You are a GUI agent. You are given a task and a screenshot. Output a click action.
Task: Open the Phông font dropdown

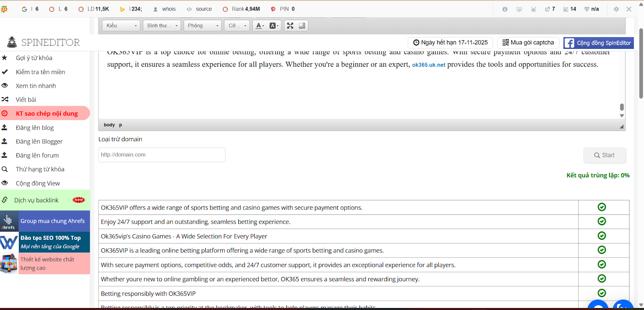coord(202,25)
